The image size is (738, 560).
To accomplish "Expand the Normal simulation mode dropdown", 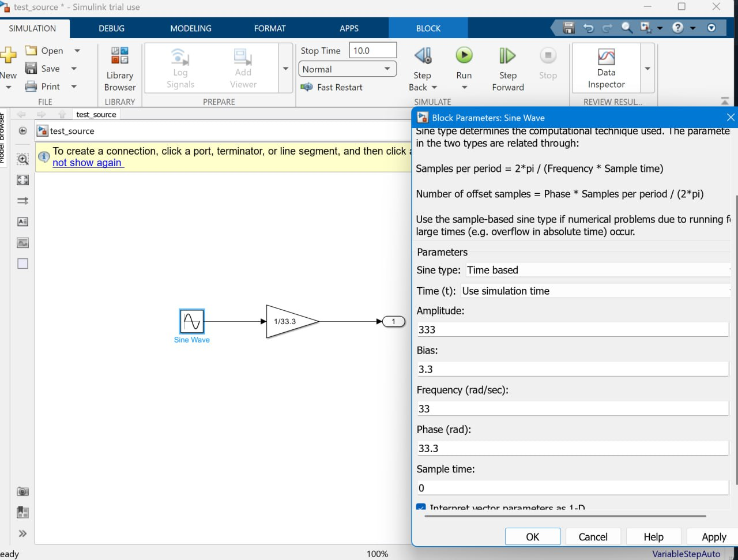I will [x=347, y=69].
